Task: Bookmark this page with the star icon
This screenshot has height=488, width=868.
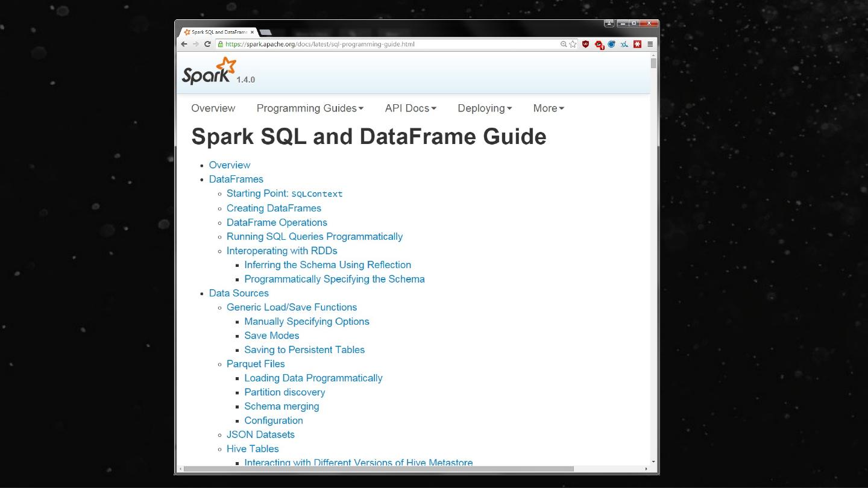Action: coord(573,44)
